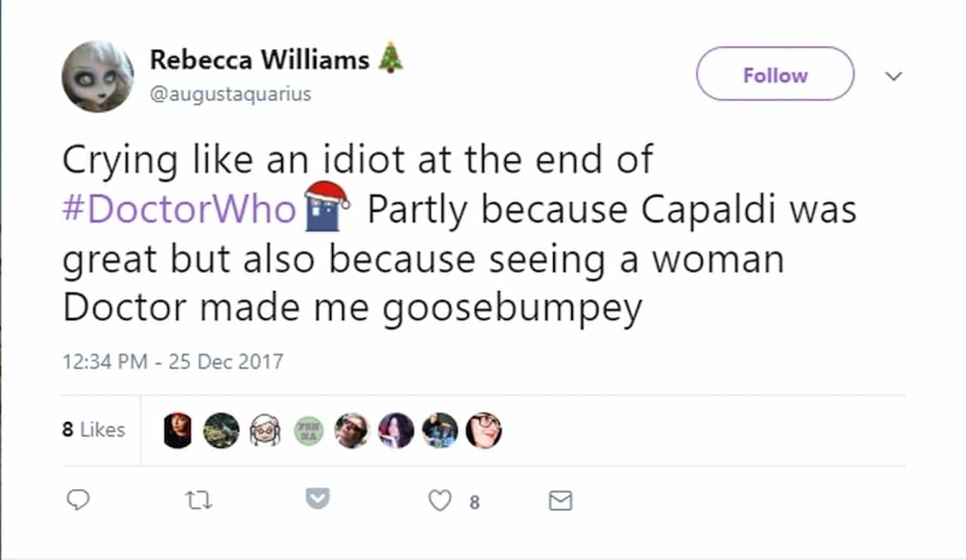Open the #DoctorWho hashtag
Image resolution: width=966 pixels, height=560 pixels.
point(178,210)
